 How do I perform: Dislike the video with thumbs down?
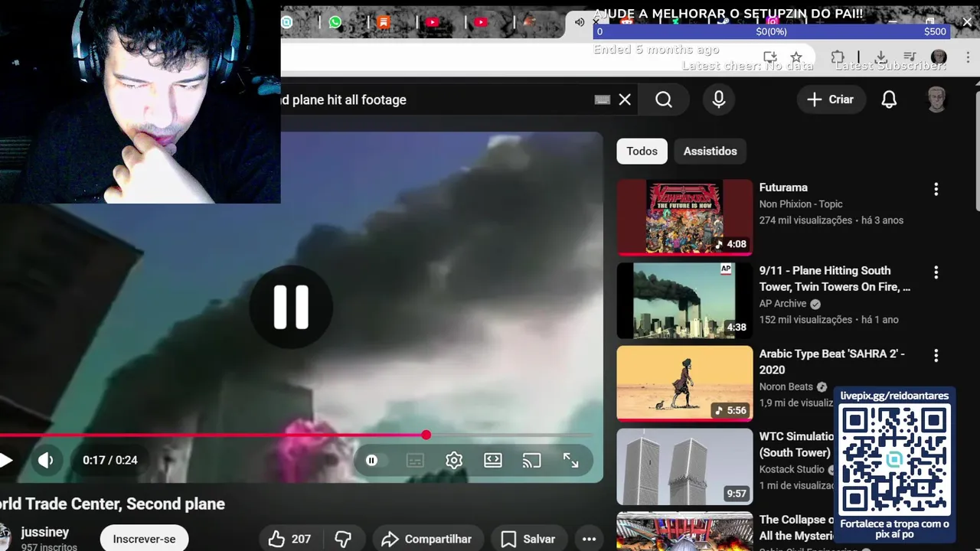coord(343,539)
